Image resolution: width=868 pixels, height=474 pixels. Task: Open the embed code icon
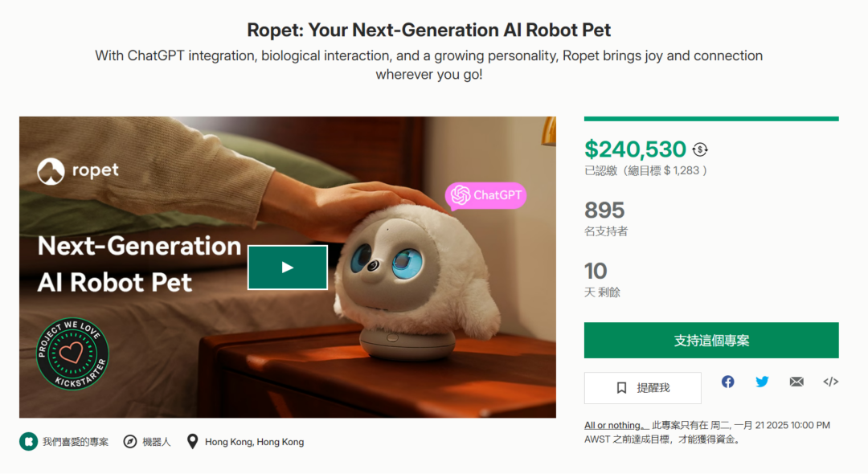pyautogui.click(x=830, y=382)
